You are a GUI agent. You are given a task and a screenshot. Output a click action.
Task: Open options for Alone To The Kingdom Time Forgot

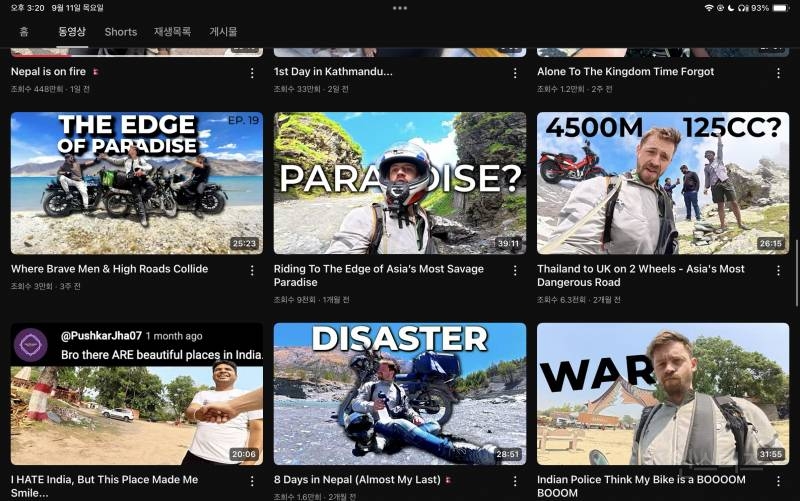click(778, 73)
